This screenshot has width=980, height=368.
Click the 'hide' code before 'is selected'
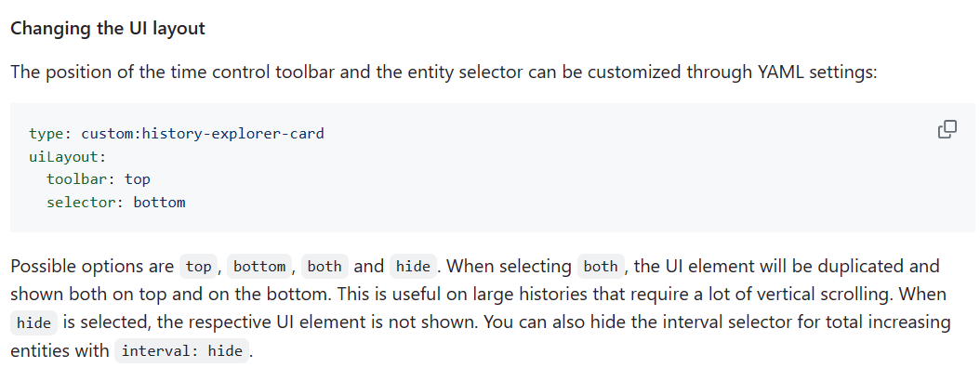[x=33, y=323]
